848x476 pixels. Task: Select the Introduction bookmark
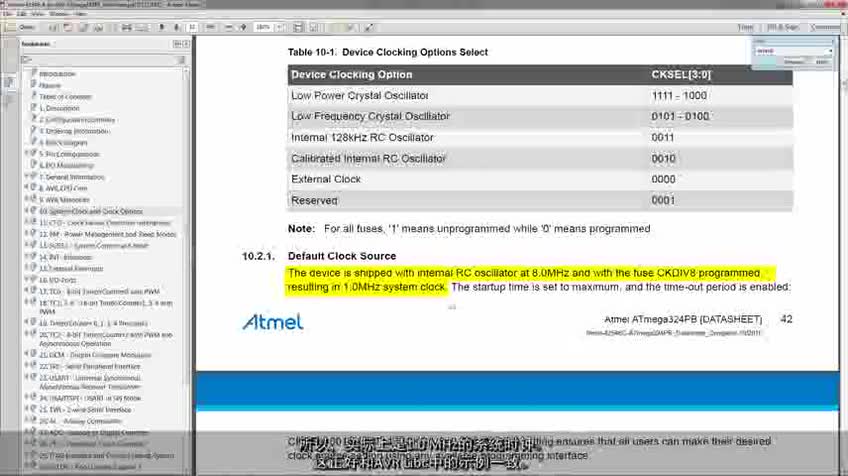58,74
